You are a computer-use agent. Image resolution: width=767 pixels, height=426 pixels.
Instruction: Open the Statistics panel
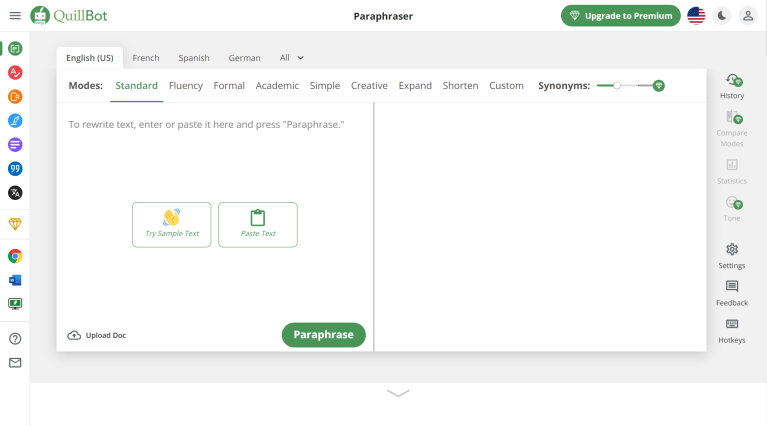732,171
